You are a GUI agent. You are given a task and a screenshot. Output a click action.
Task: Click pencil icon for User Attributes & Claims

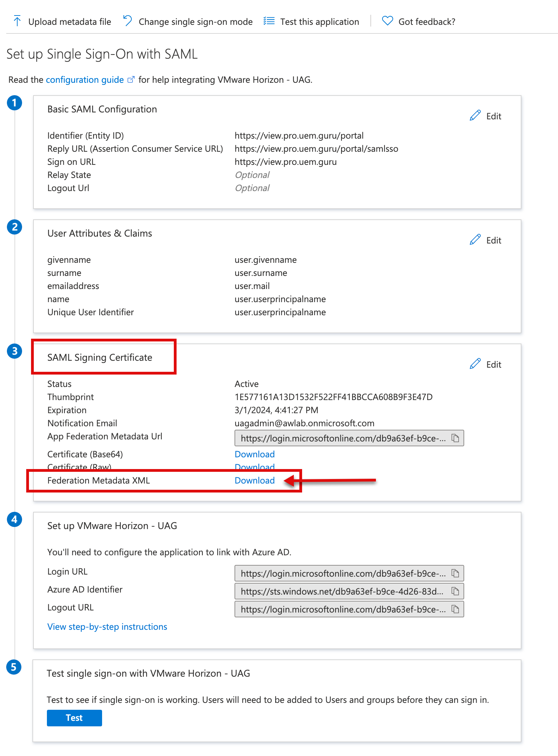[475, 240]
